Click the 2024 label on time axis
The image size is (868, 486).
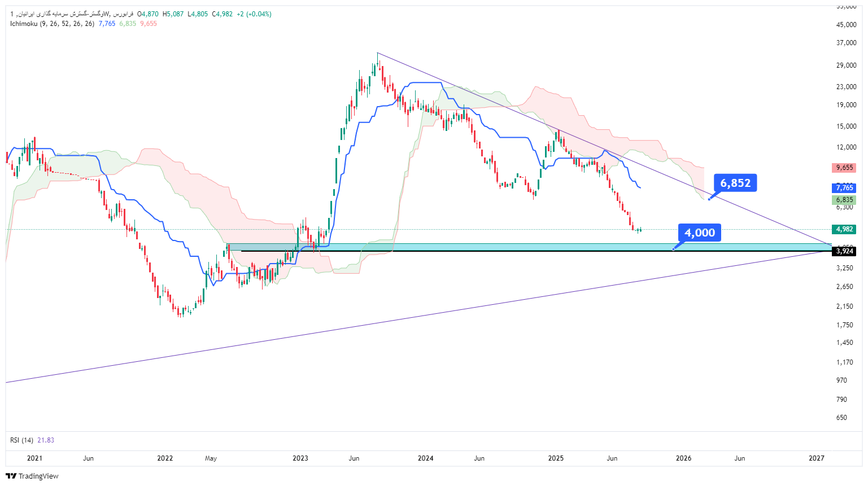click(425, 458)
